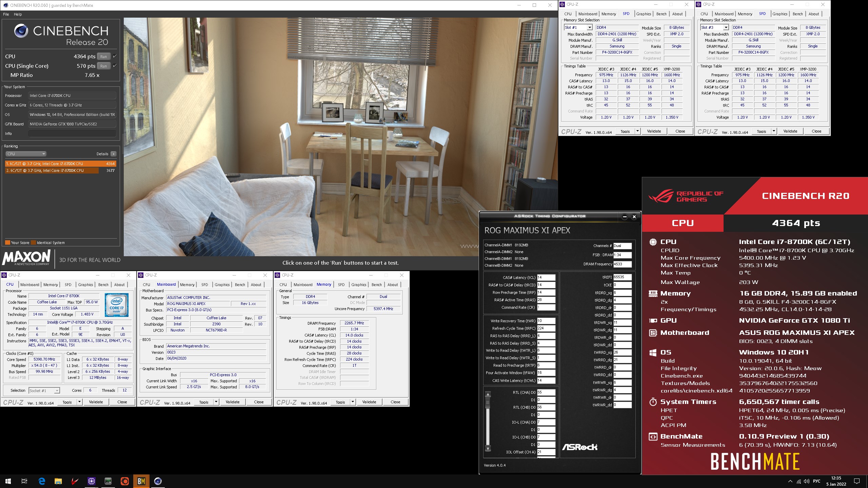The height and width of the screenshot is (488, 868).
Task: Click the Cinebench Info text field
Action: 72,134
